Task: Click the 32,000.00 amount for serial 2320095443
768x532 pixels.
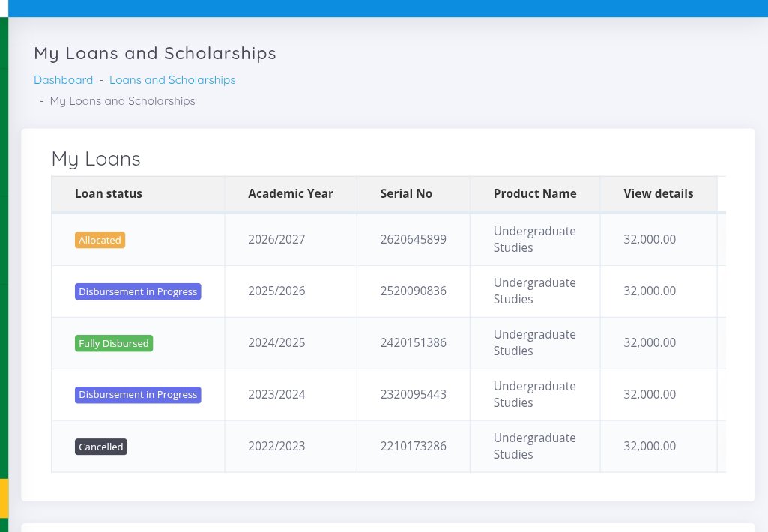Action: coord(650,394)
